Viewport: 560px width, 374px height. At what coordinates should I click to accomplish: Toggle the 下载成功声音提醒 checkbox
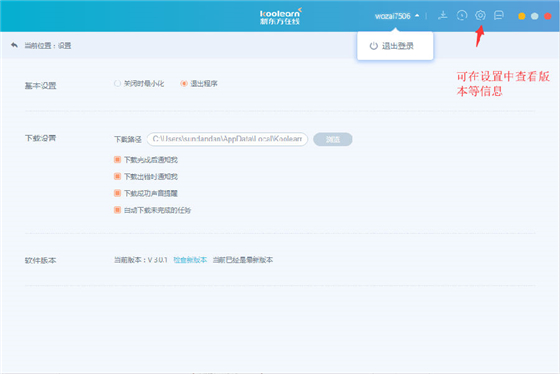[117, 193]
